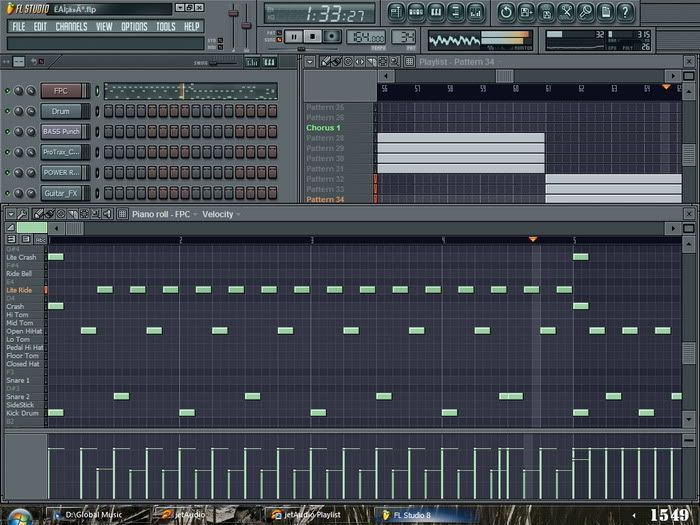Pause playback with the pause button
The image size is (700, 525).
coord(293,37)
